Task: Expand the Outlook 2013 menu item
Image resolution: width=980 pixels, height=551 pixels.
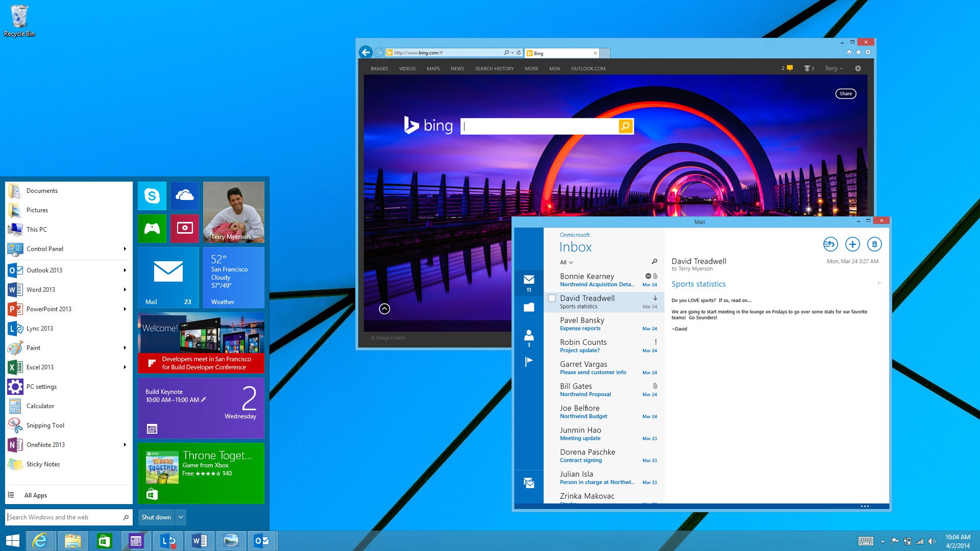Action: click(x=123, y=270)
